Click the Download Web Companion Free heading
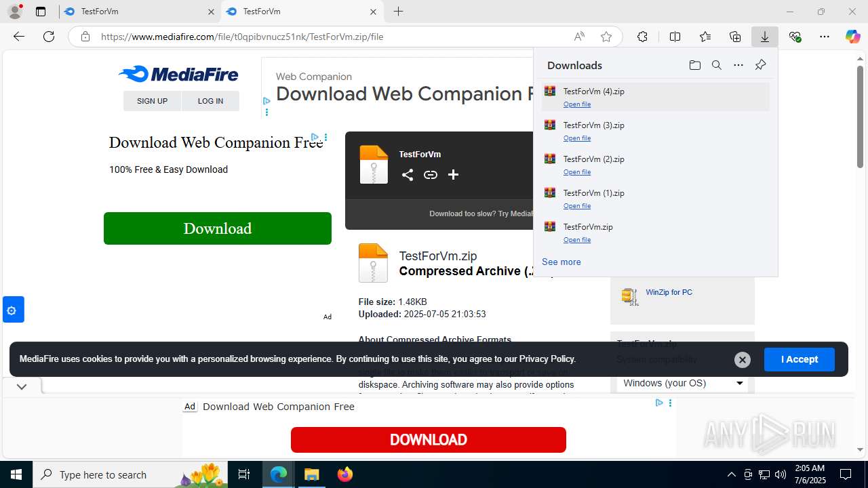This screenshot has height=488, width=868. (x=216, y=142)
